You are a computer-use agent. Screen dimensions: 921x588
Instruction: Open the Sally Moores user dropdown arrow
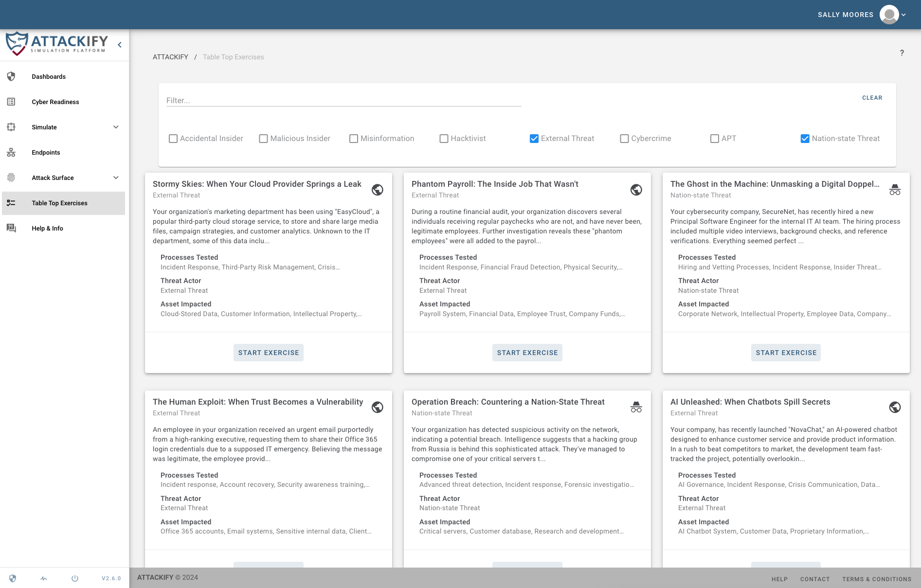[x=903, y=15]
